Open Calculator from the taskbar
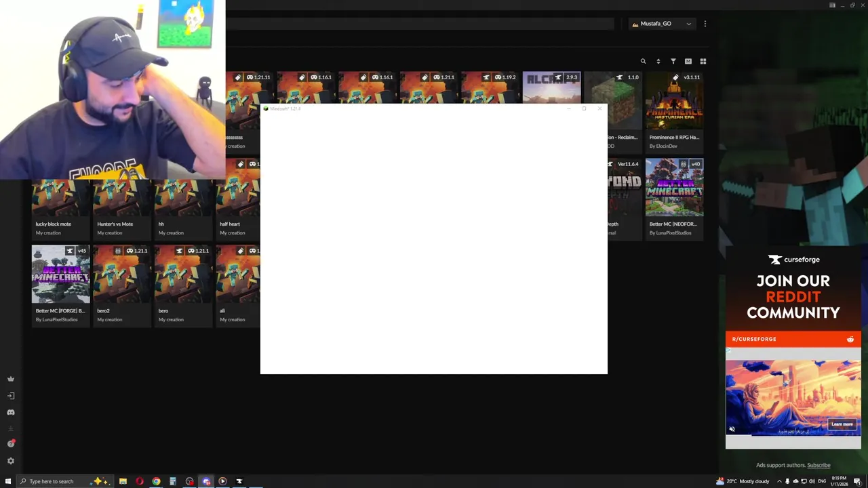 [173, 481]
